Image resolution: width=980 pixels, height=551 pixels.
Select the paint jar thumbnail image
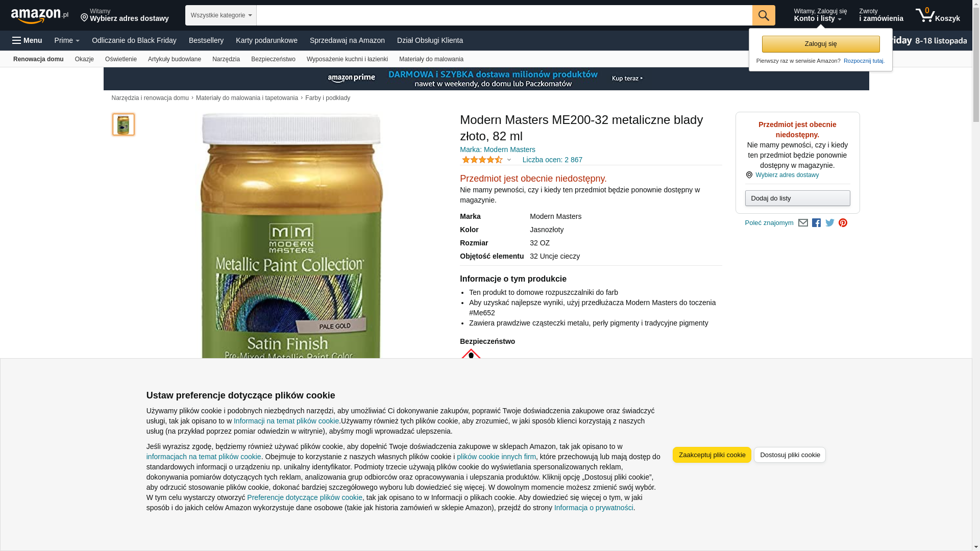click(x=124, y=124)
